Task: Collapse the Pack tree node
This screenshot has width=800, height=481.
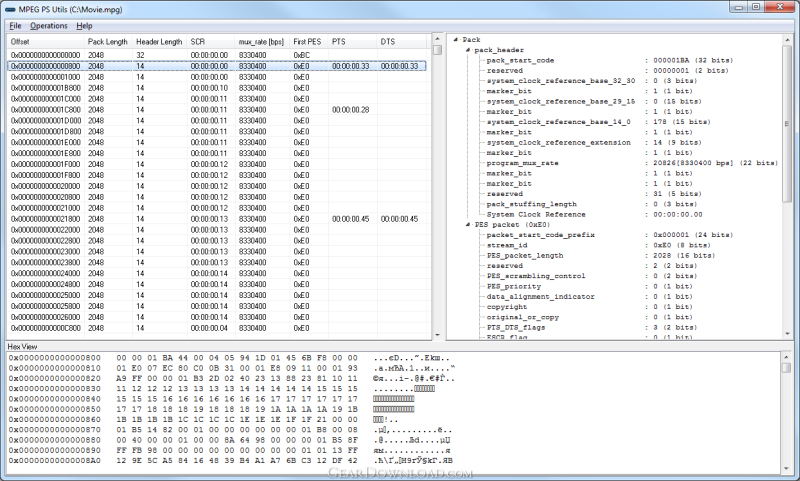Action: [456, 39]
